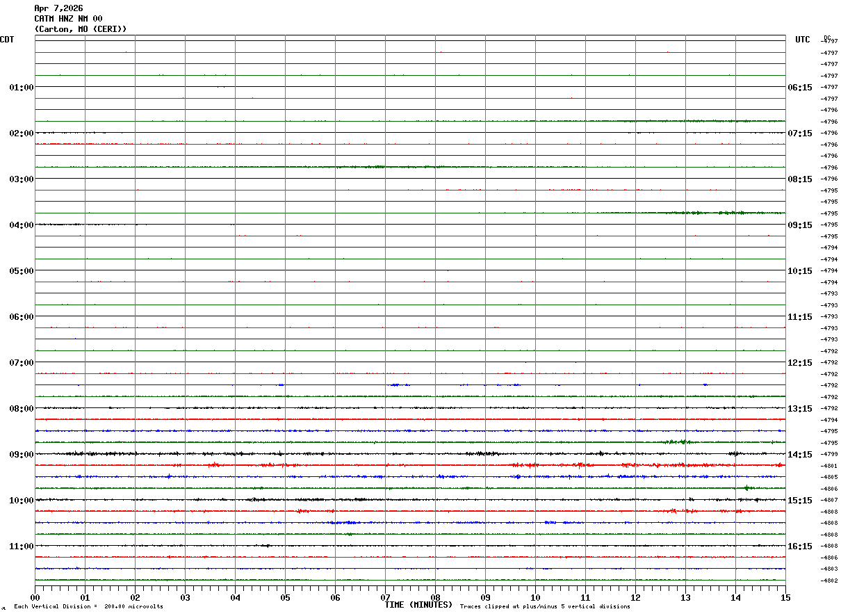
Task: Click the 06:00 CDT hour label
Action: pyautogui.click(x=22, y=317)
